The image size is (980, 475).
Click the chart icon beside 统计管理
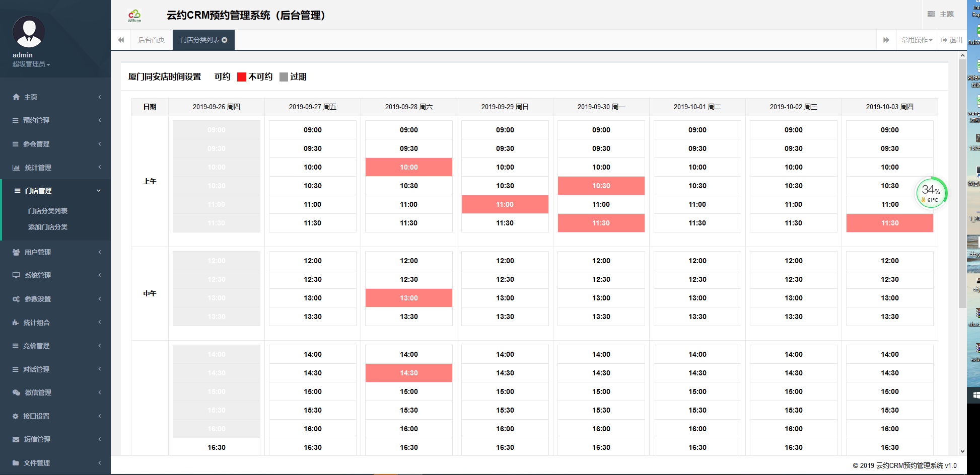16,168
